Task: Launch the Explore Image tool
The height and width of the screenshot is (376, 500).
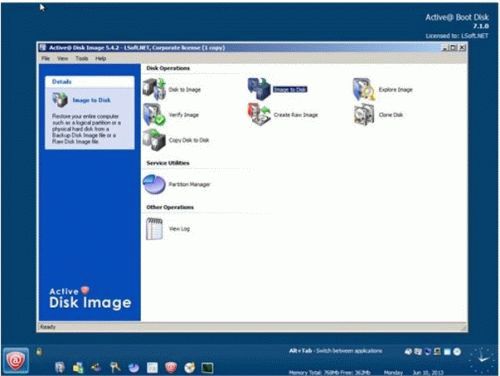Action: click(x=364, y=89)
